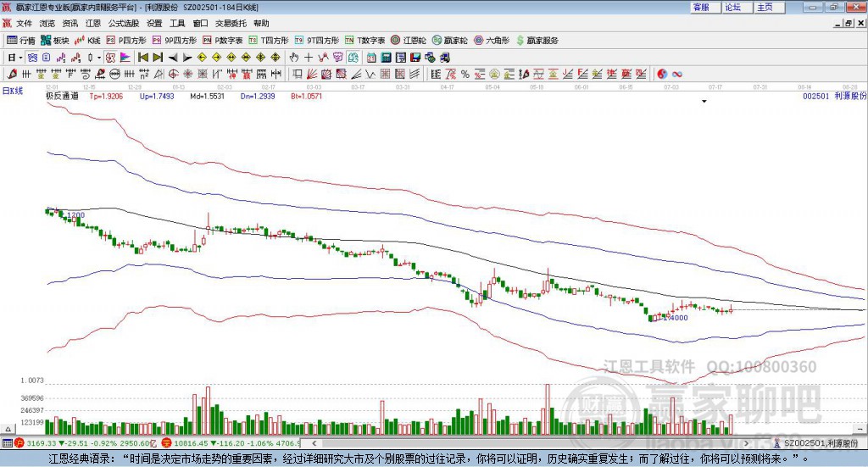This screenshot has width=868, height=467.
Task: Open the 板块 sector view
Action: coord(54,41)
